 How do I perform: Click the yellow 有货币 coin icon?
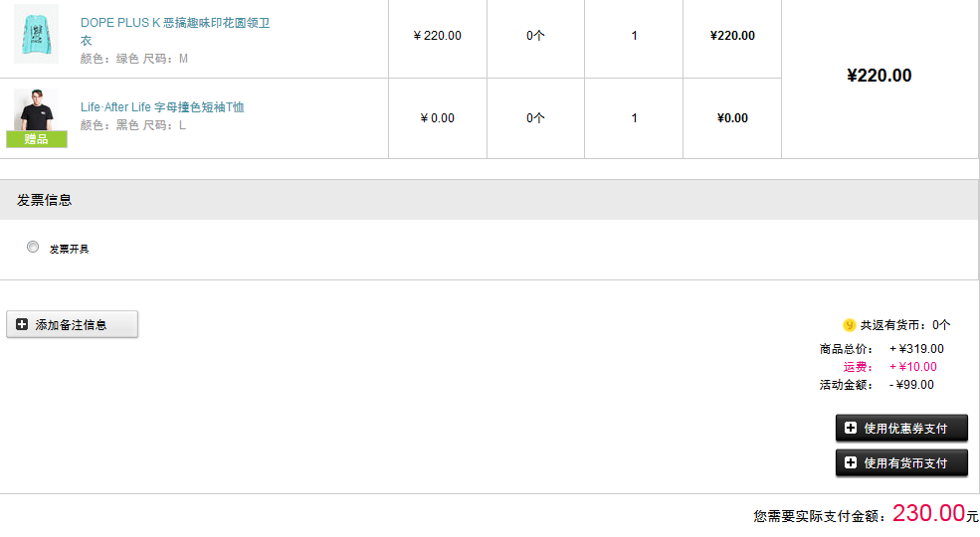[849, 325]
